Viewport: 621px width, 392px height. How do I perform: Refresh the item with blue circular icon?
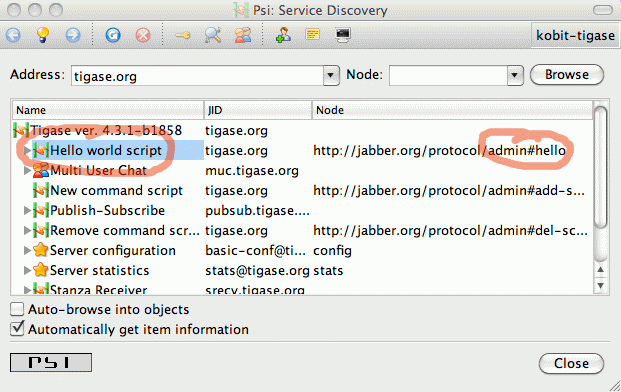point(113,35)
